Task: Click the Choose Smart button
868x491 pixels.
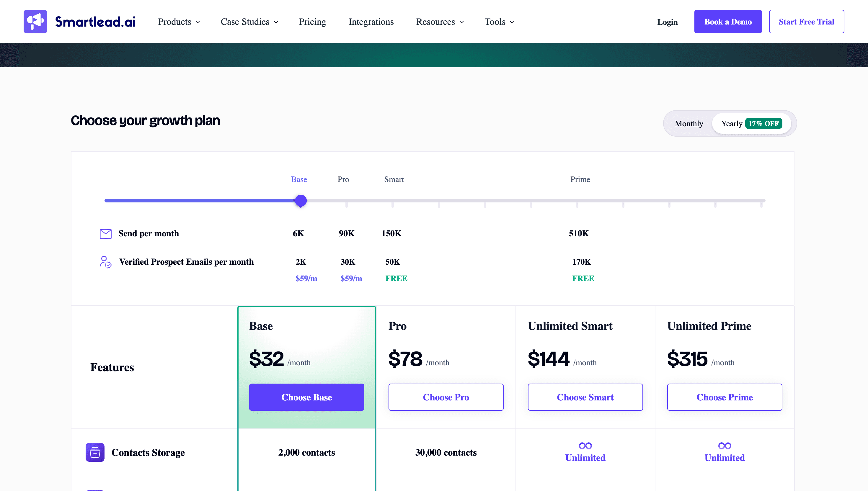Action: 585,397
